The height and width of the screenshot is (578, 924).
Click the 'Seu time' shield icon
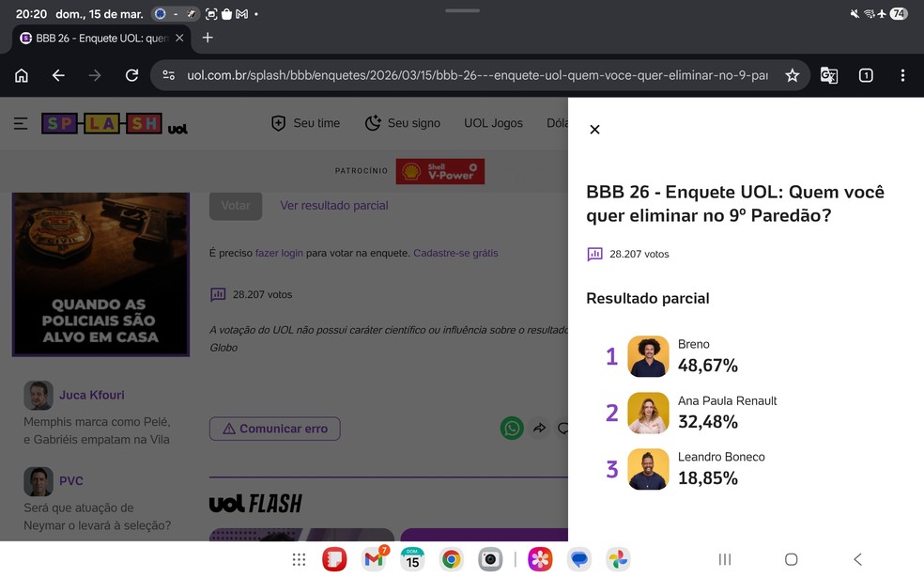pos(278,123)
